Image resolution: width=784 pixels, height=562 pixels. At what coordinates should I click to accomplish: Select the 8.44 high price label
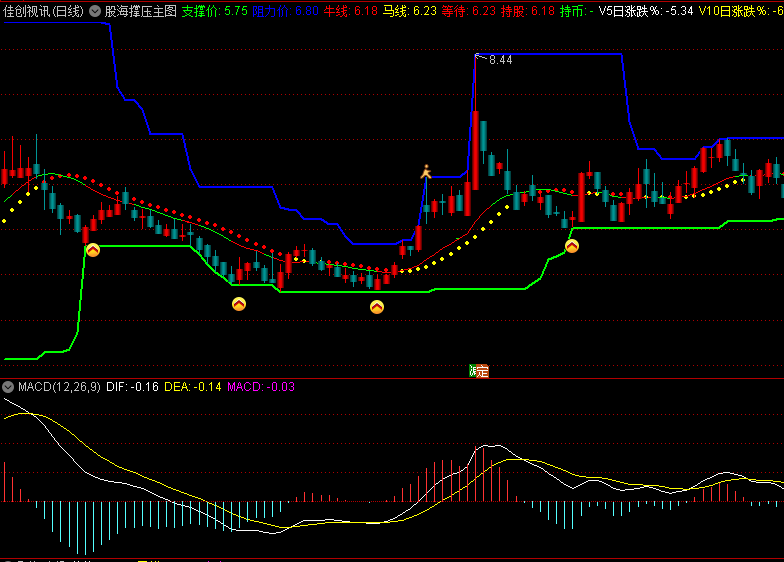[500, 60]
